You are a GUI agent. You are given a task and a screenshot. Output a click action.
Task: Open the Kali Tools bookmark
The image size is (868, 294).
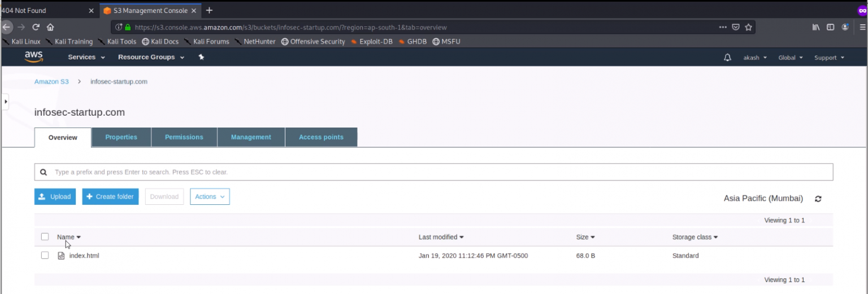click(x=118, y=41)
